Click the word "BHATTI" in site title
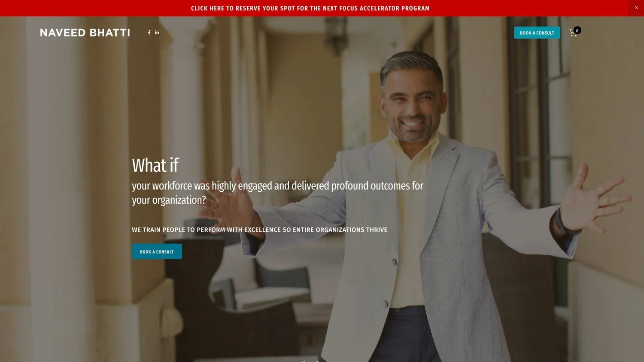This screenshot has width=644, height=362. (110, 33)
